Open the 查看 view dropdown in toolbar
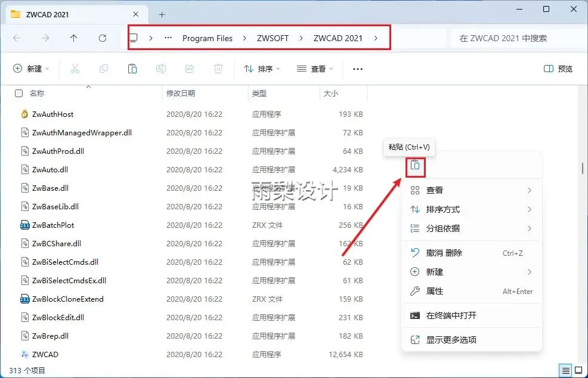The height and width of the screenshot is (378, 588). (315, 69)
